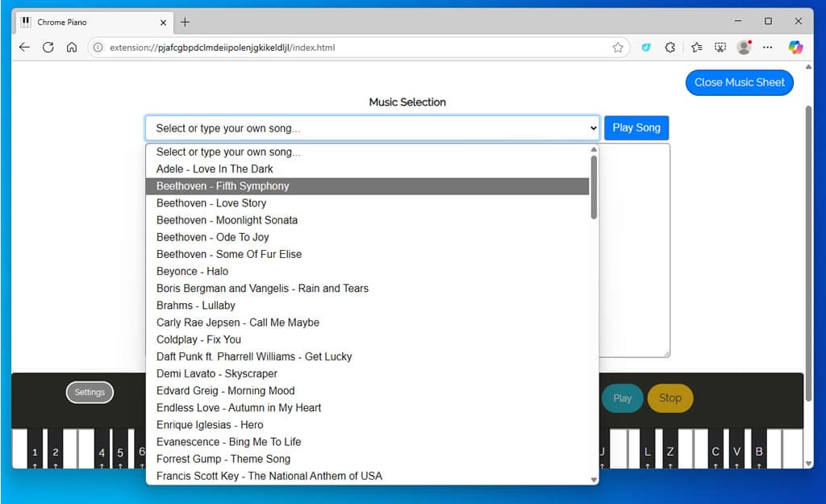Image resolution: width=826 pixels, height=504 pixels.
Task: Click the music sheet text area
Action: pyautogui.click(x=634, y=250)
